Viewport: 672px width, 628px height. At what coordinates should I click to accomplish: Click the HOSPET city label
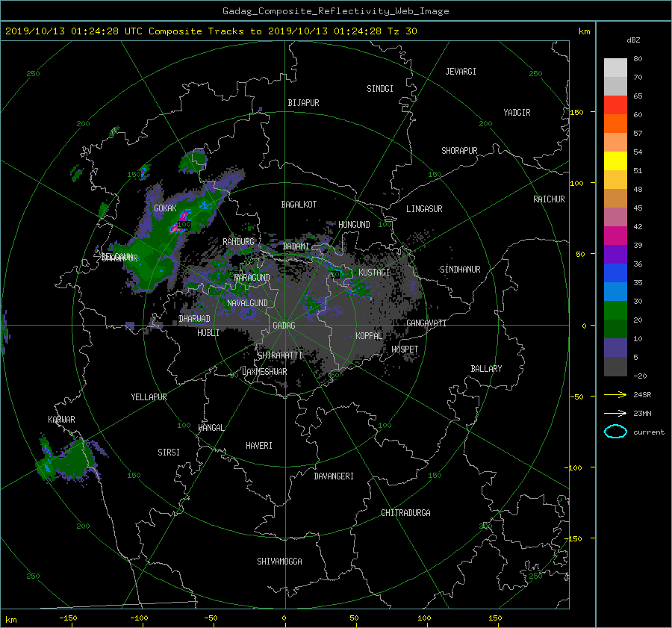point(405,349)
